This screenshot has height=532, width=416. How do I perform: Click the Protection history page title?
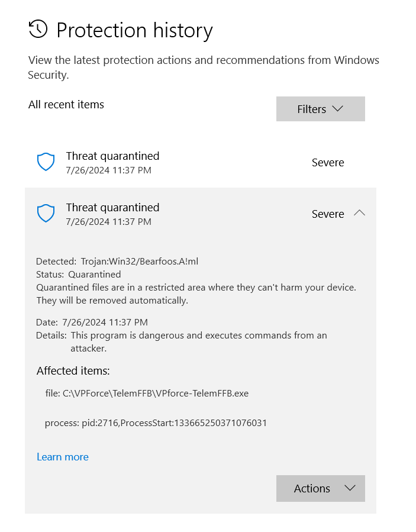point(134,30)
